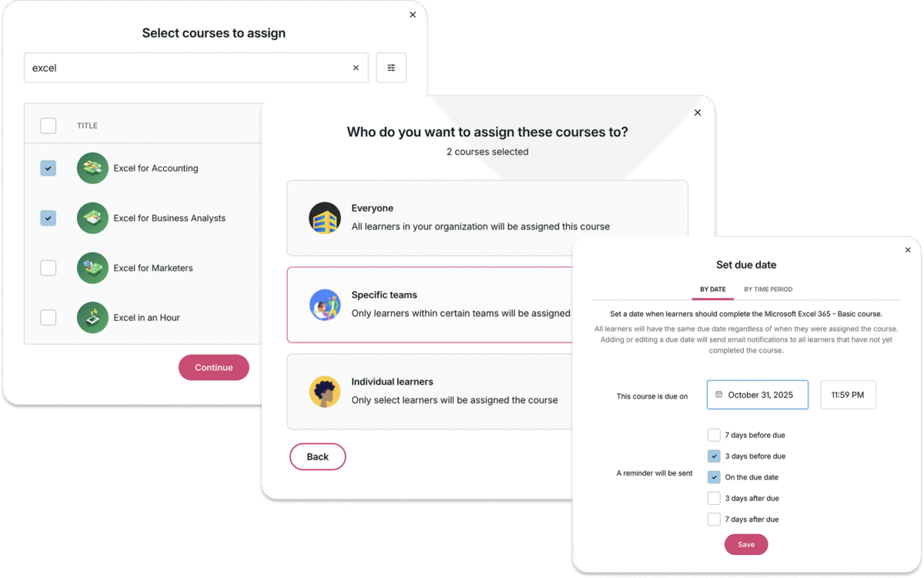The image size is (924, 578).
Task: Uncheck Excel for Accounting checkbox
Action: [x=49, y=168]
